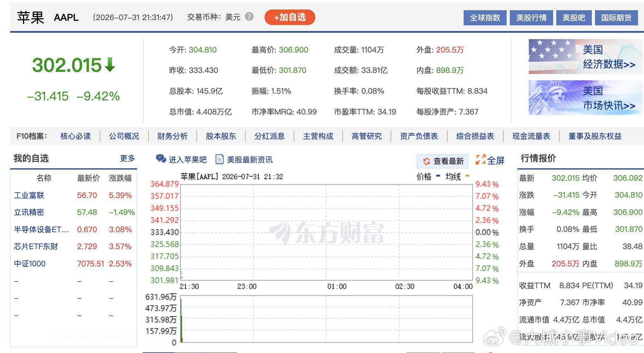Viewport: 644px width, 353px height.
Task: Click the document icon beside 美股最新资讯
Action: (219, 160)
